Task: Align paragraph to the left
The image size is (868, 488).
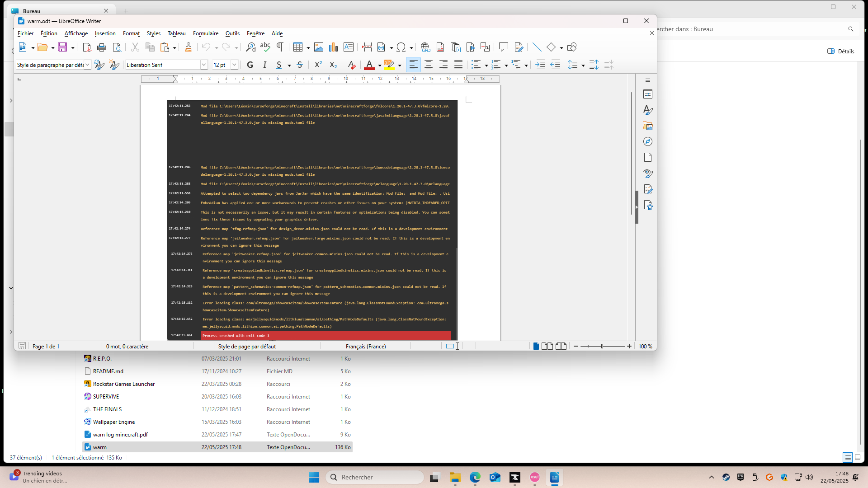Action: coord(414,65)
